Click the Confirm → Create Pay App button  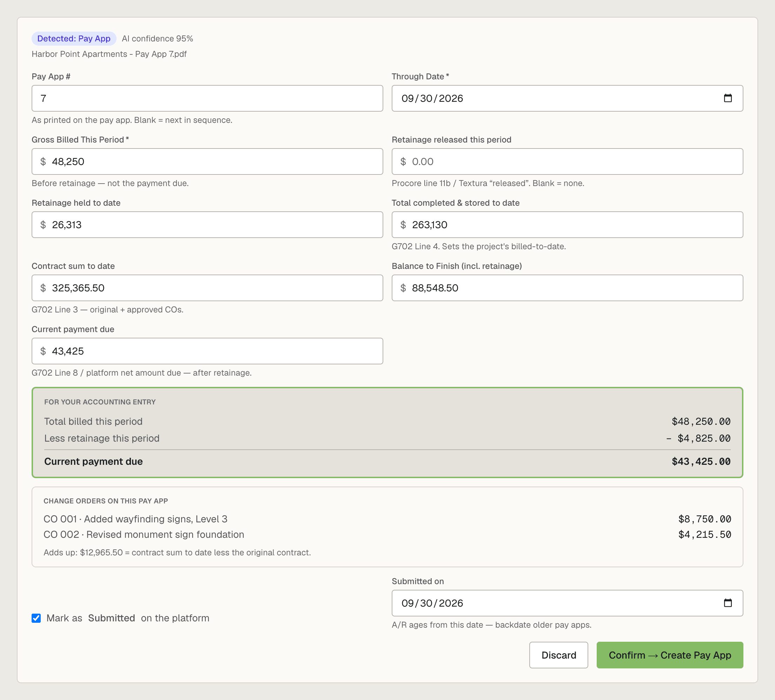tap(670, 655)
